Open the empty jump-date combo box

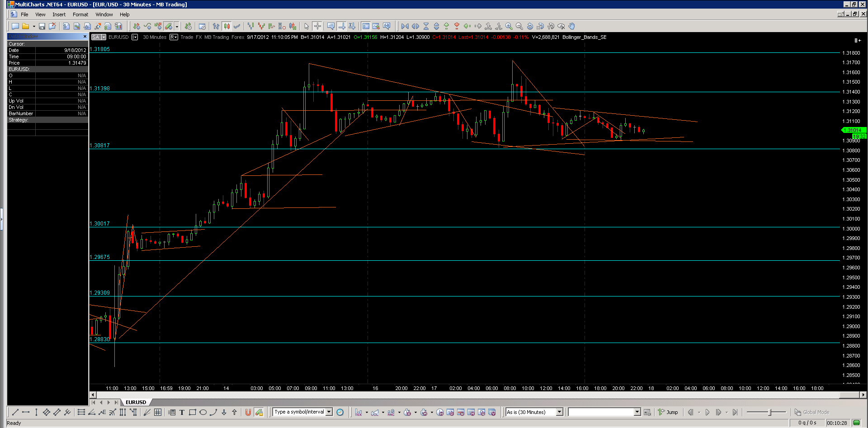tap(604, 412)
